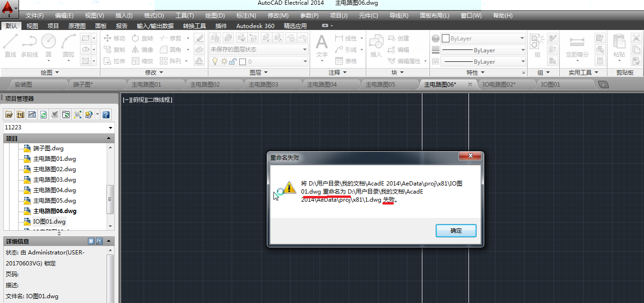Screen dimensions: 644x303
Task: Close the 重命名失败 dialog with its X button
Action: [x=470, y=156]
